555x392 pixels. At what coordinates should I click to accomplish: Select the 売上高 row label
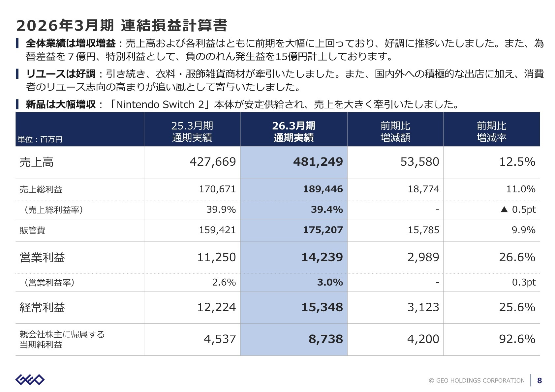coord(37,162)
